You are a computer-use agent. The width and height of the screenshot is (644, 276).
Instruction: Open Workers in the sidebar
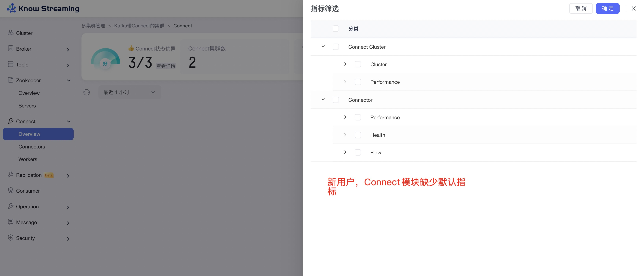tap(28, 159)
